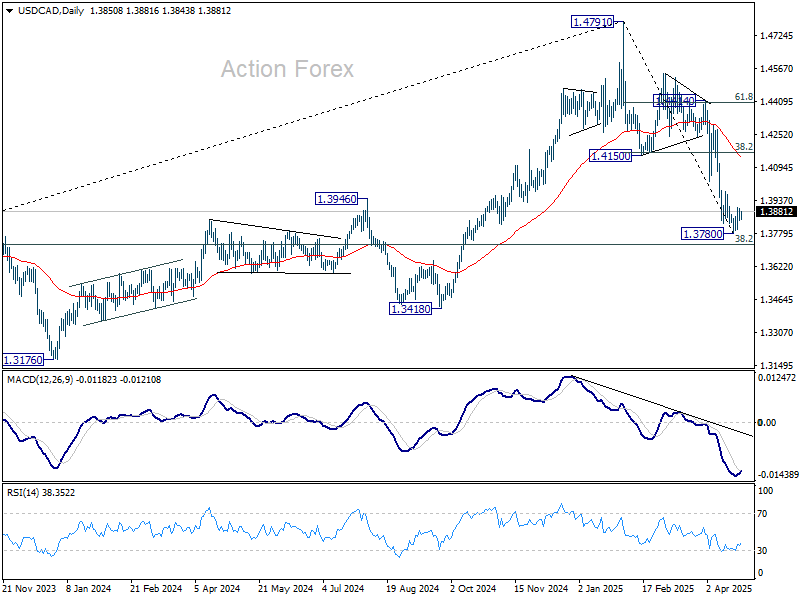Select the 1.41500 support price label
This screenshot has height=600, width=800.
(610, 156)
